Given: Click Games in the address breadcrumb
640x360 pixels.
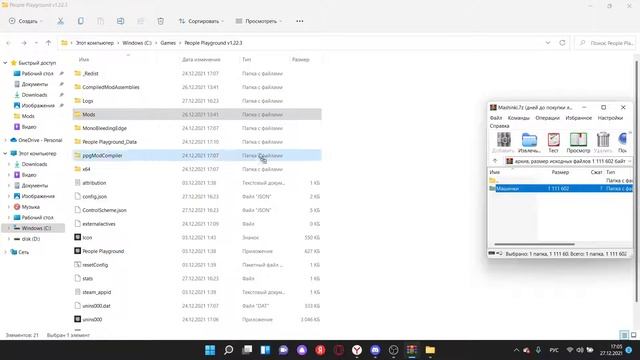Looking at the screenshot, I should point(168,43).
